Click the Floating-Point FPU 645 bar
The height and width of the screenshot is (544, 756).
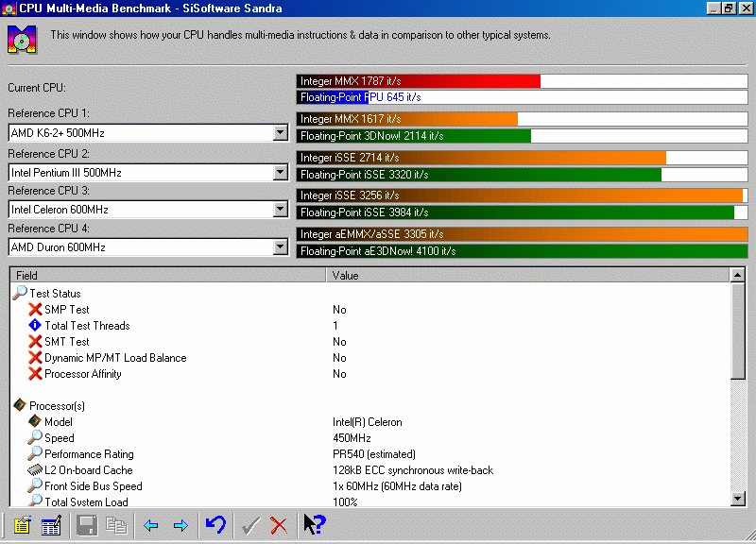pyautogui.click(x=523, y=97)
